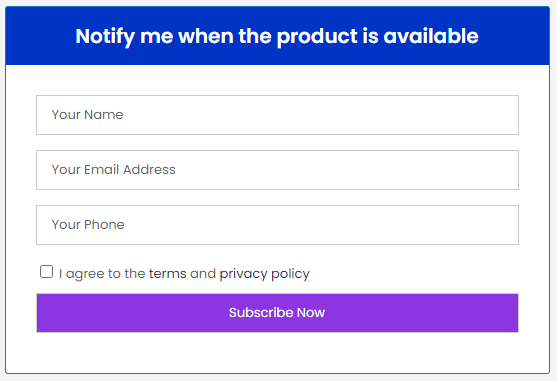Click the Your Name input field
The height and width of the screenshot is (381, 557).
point(277,115)
